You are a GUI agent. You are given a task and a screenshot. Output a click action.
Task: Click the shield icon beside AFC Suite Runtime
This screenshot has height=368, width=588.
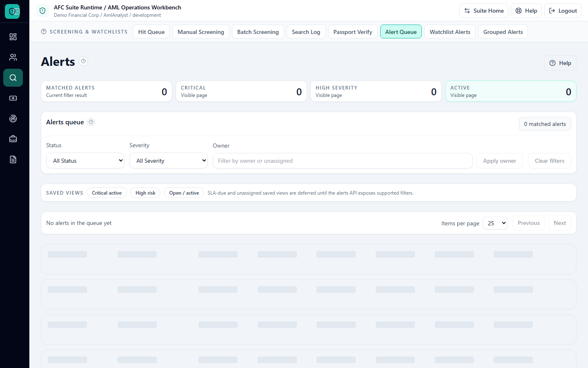[x=42, y=11]
